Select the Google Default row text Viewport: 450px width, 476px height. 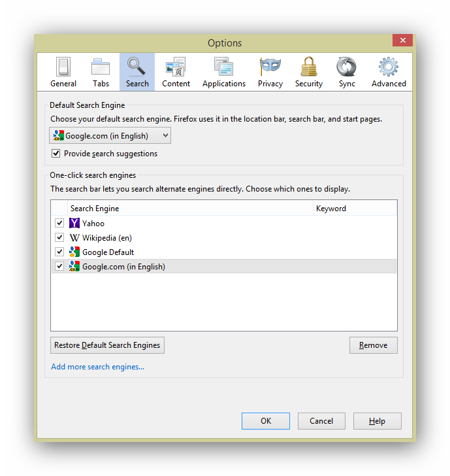click(x=108, y=252)
